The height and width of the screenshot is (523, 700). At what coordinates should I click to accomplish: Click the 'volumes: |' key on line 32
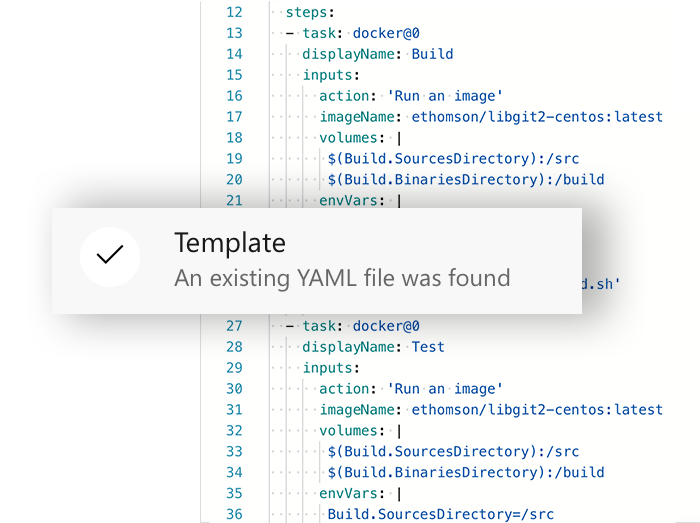pos(355,431)
